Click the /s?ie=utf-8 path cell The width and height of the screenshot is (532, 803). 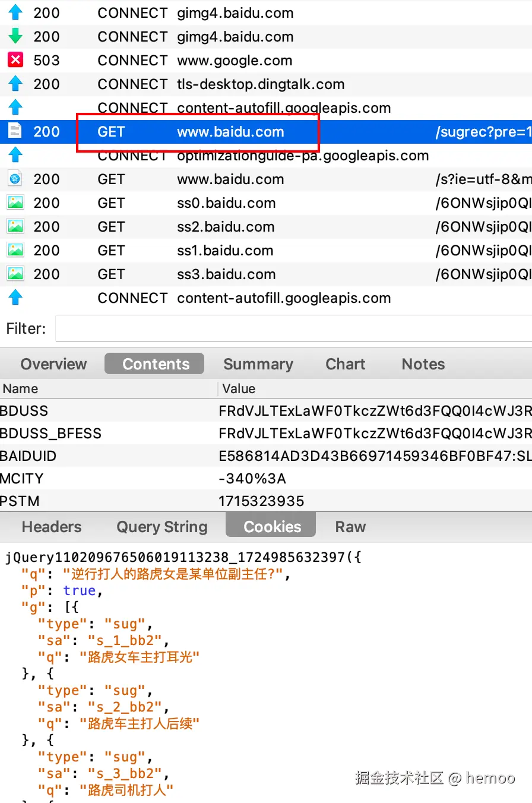pos(483,179)
